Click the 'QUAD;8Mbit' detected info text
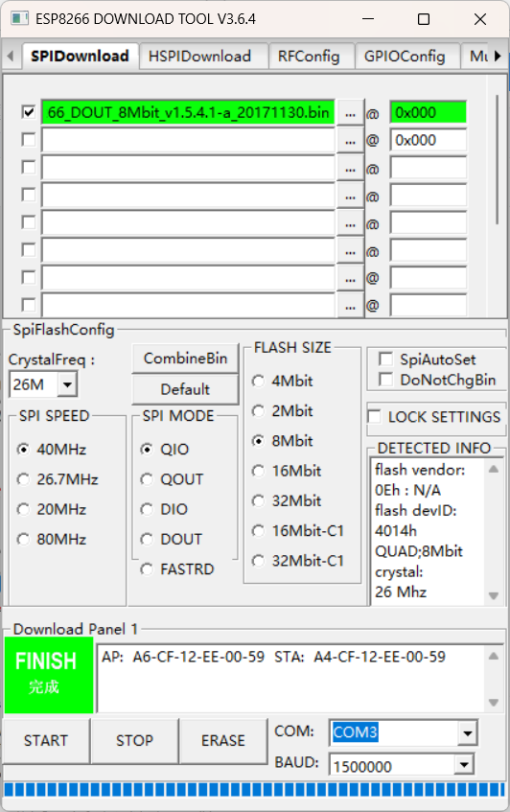The width and height of the screenshot is (510, 812). tap(418, 551)
